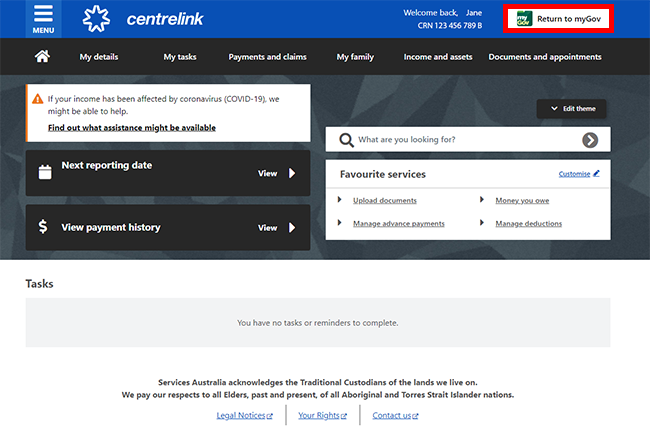Open the Upload documents link

(385, 201)
